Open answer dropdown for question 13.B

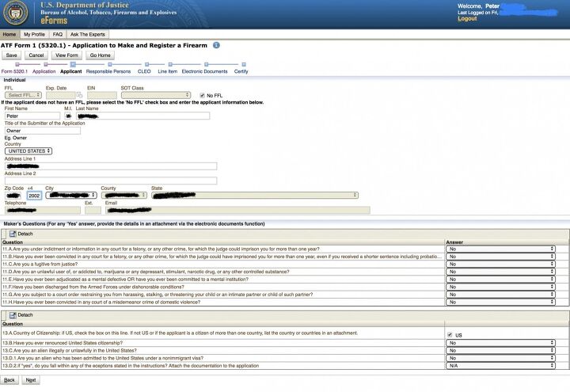[500, 343]
